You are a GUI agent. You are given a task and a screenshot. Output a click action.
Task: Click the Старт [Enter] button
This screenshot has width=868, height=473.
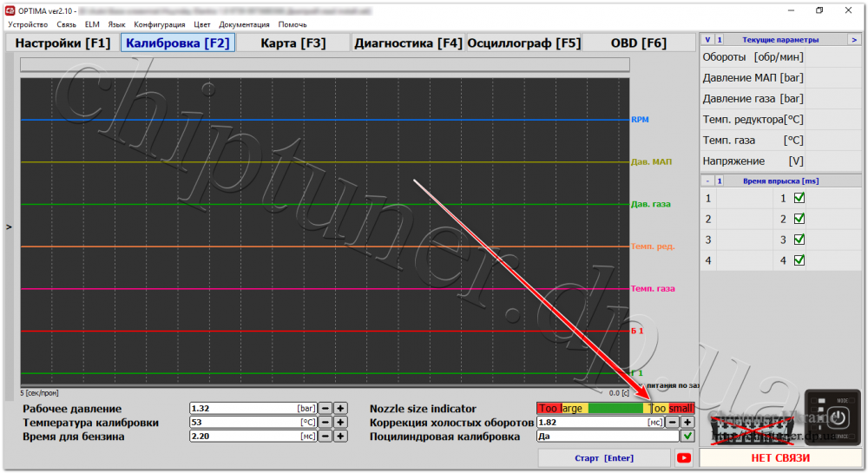coord(604,457)
